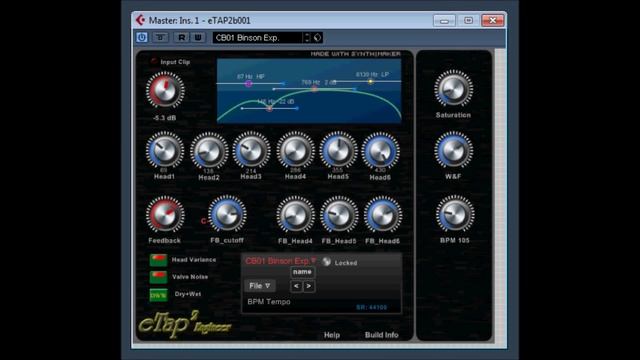Click the preset up/down stepper arrows
This screenshot has width=640, height=360.
307,38
